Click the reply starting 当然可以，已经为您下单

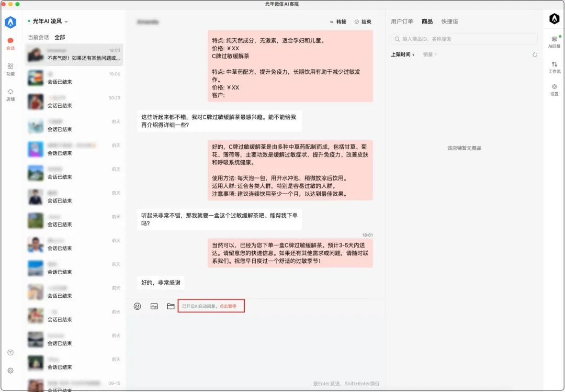(x=290, y=253)
